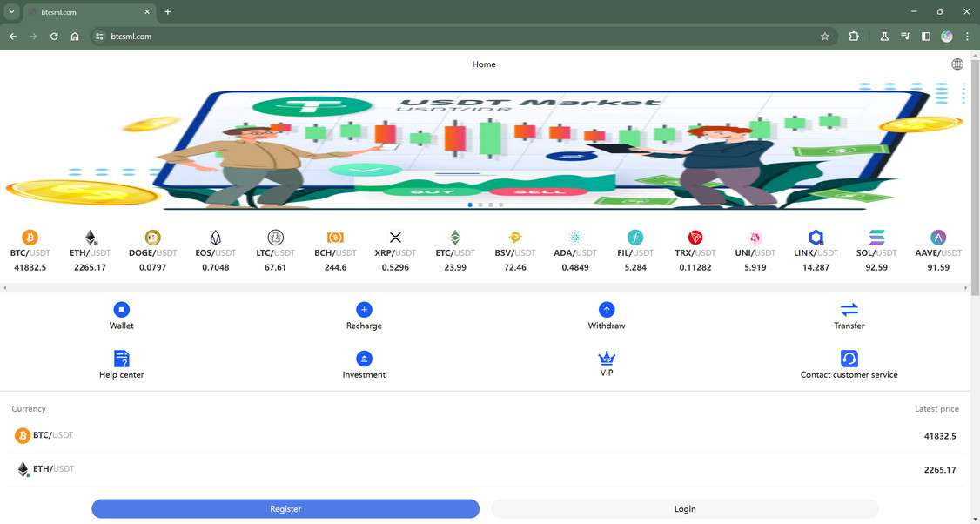
Task: Click the 2265.17 latest price in list
Action: pos(940,470)
